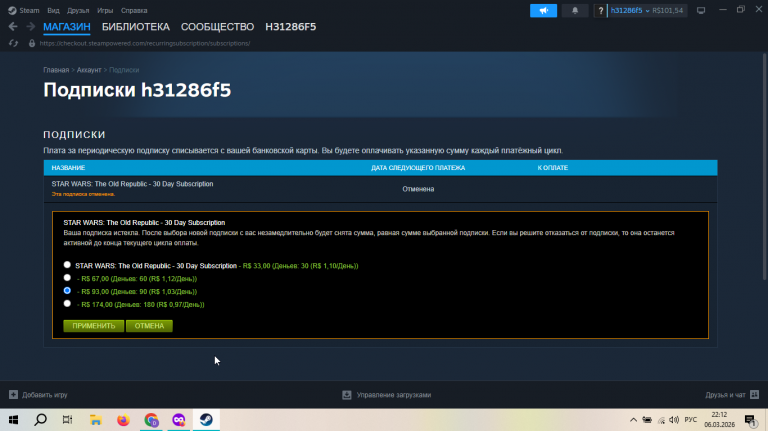This screenshot has height=431, width=768.
Task: Click the question mark help icon
Action: click(x=600, y=10)
